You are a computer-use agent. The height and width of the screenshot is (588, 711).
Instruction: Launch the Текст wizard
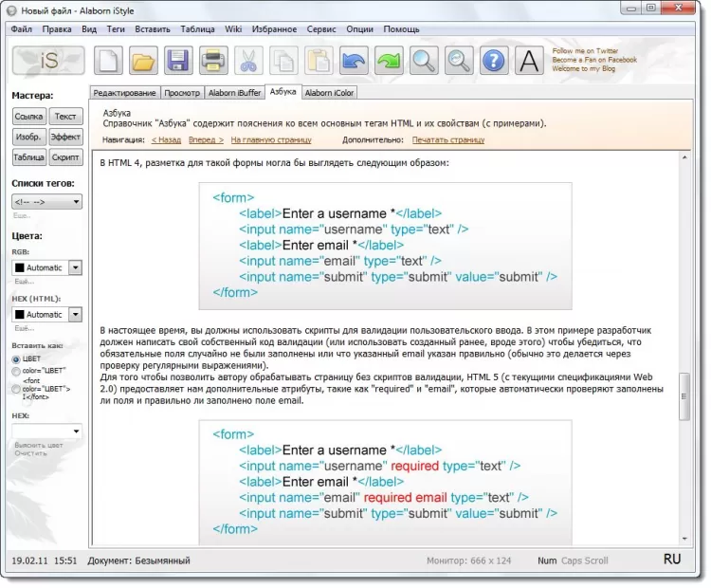[x=65, y=117]
